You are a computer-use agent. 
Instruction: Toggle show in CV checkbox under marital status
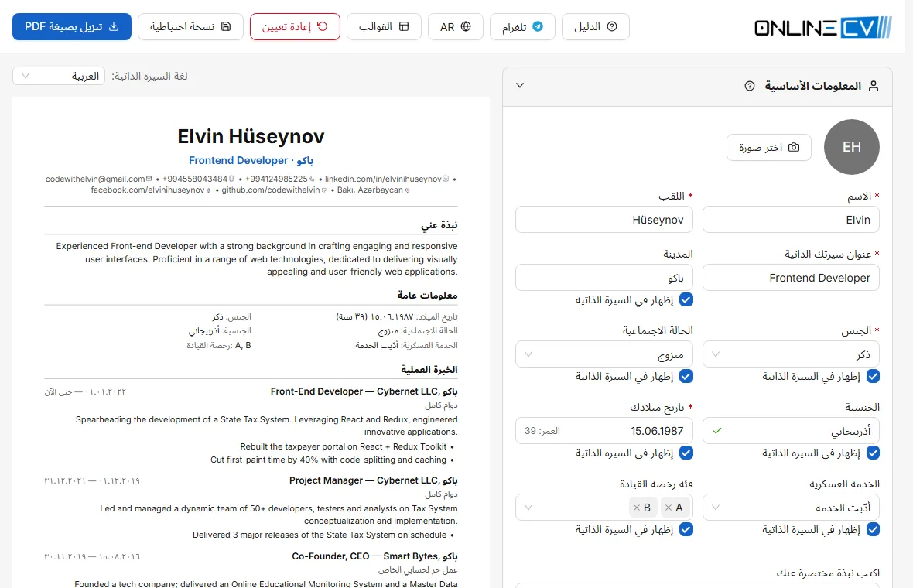pyautogui.click(x=686, y=377)
